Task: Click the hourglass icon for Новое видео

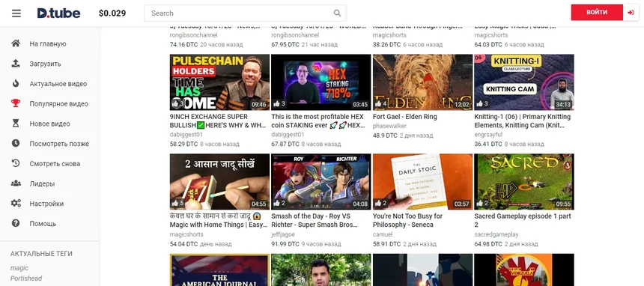Action: tap(16, 124)
